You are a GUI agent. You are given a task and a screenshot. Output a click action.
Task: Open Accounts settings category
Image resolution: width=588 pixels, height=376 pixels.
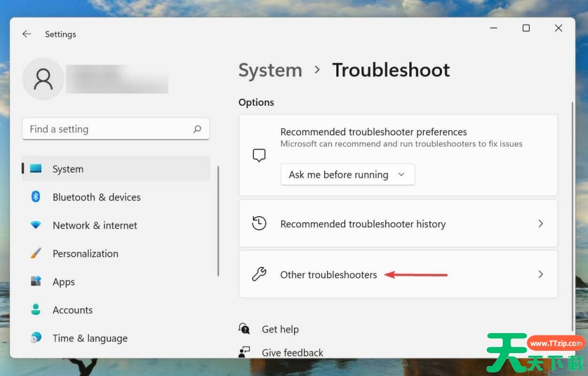[72, 310]
